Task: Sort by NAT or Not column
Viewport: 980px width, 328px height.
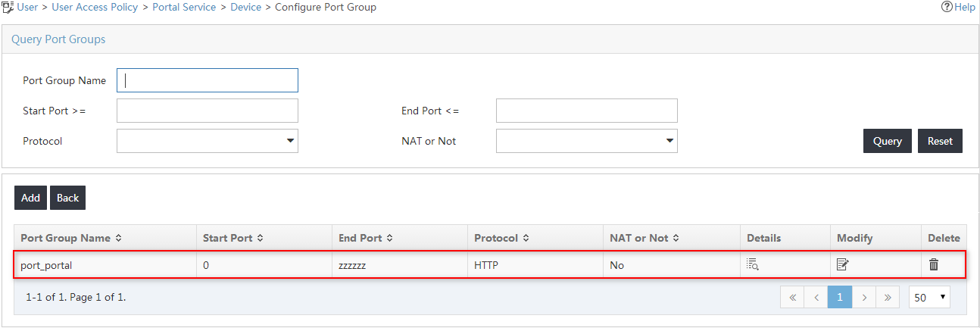Action: point(676,238)
